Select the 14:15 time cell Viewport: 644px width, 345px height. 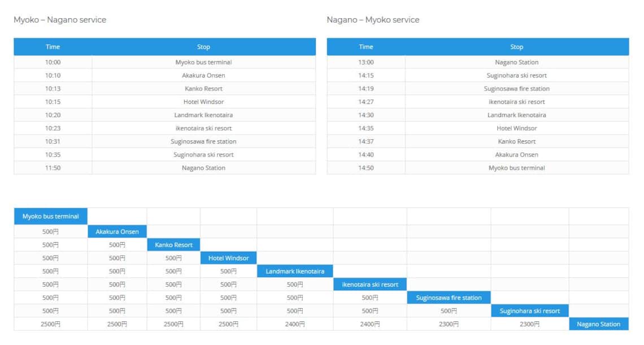366,75
